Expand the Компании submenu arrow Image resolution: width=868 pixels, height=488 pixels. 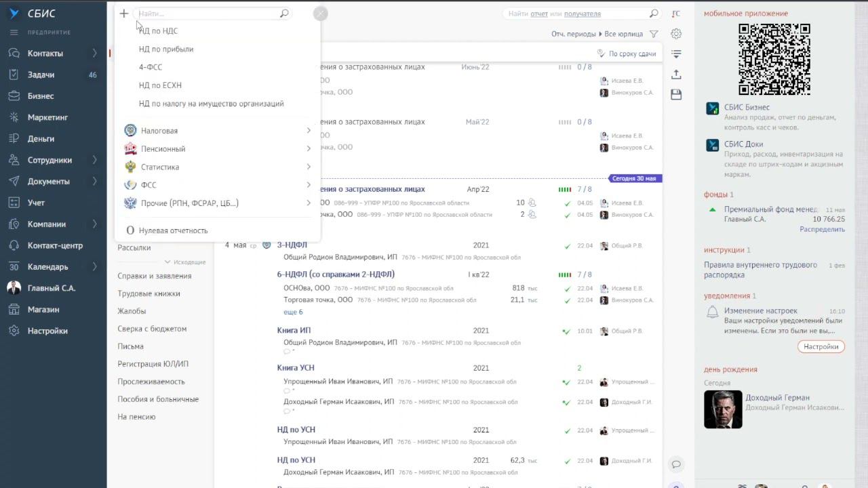pos(94,224)
